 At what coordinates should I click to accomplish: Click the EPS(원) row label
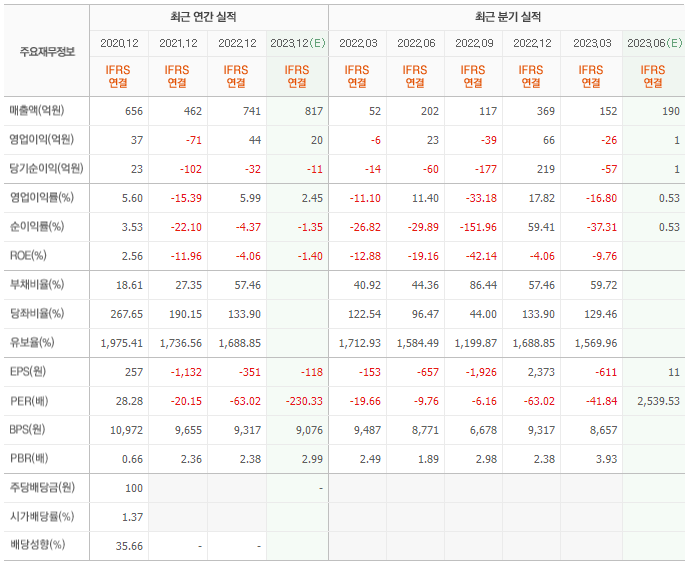click(28, 372)
